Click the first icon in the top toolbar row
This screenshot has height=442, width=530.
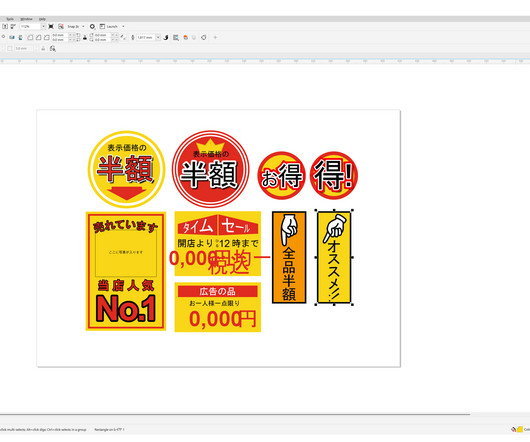click(5, 26)
